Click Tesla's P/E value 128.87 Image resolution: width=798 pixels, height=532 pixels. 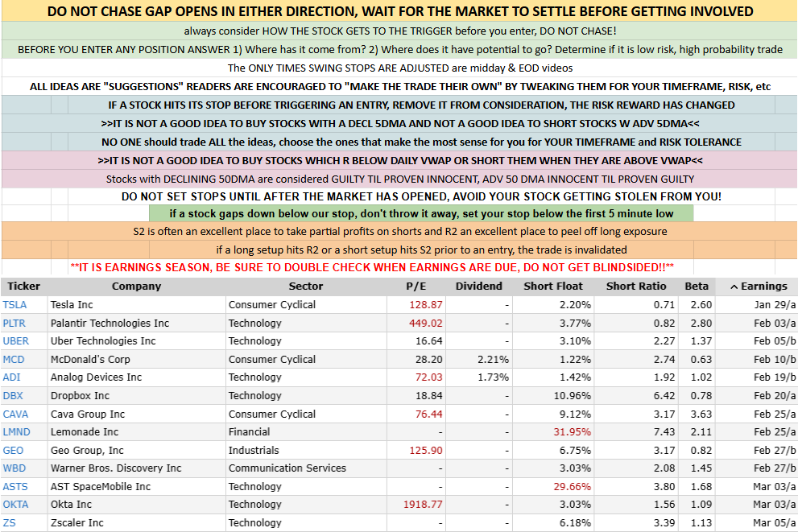426,305
